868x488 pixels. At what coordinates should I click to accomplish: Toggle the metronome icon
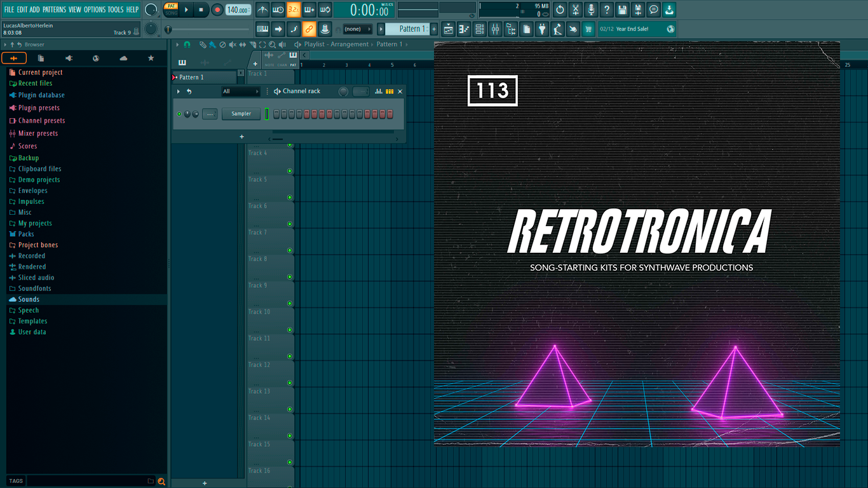point(263,10)
